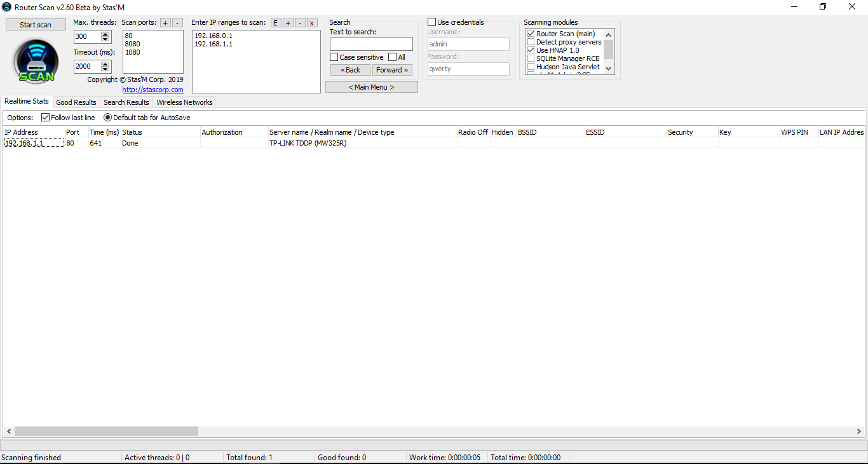Click horizontal scrollbar right arrow in results
868x464 pixels.
tap(860, 432)
